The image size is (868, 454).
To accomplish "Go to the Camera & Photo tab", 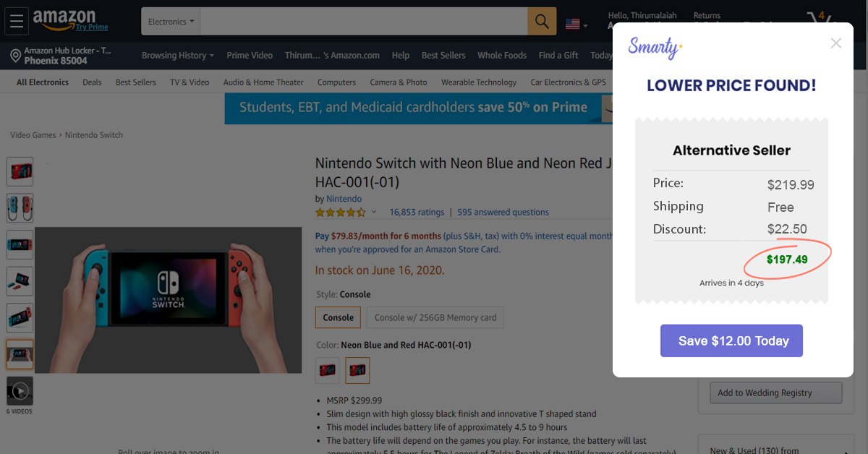I will [399, 82].
